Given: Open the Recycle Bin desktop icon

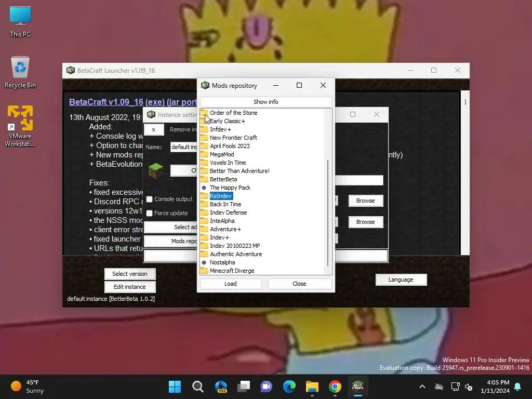Looking at the screenshot, I should (x=20, y=73).
